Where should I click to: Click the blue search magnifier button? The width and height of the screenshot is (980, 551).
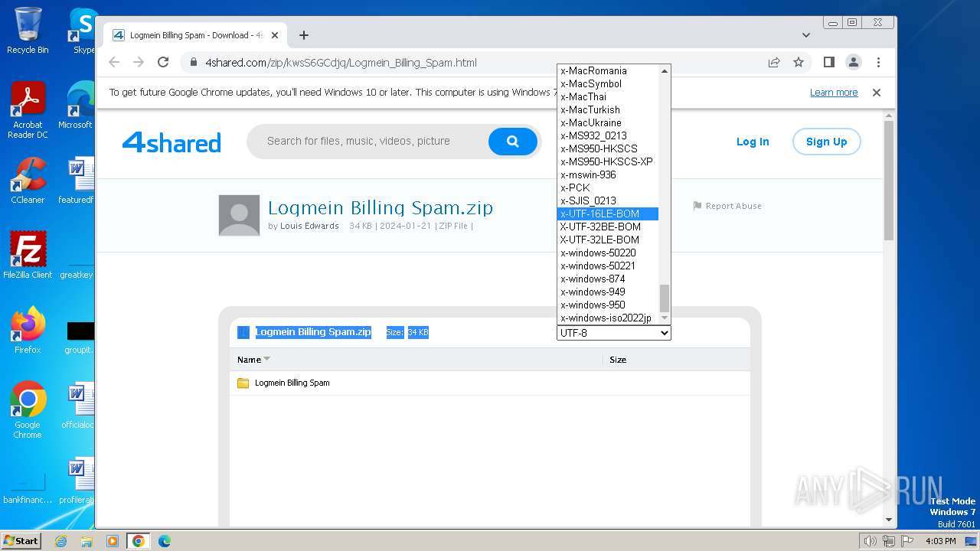click(513, 142)
